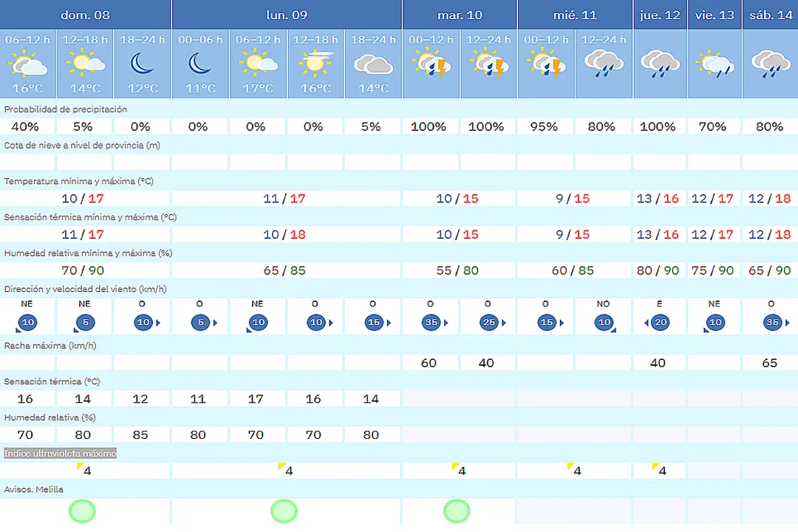Click relative humidity value 85

click(x=140, y=434)
